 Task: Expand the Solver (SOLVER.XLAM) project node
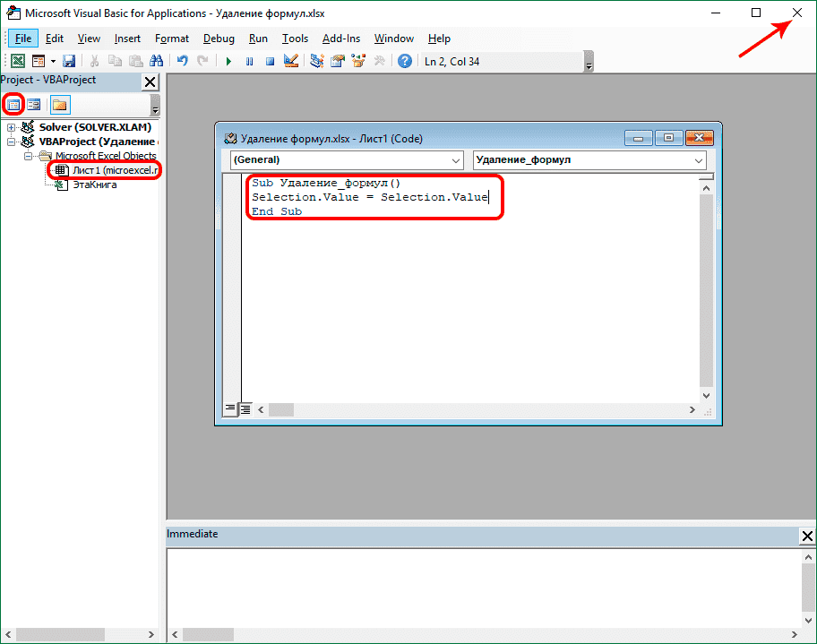(11, 127)
